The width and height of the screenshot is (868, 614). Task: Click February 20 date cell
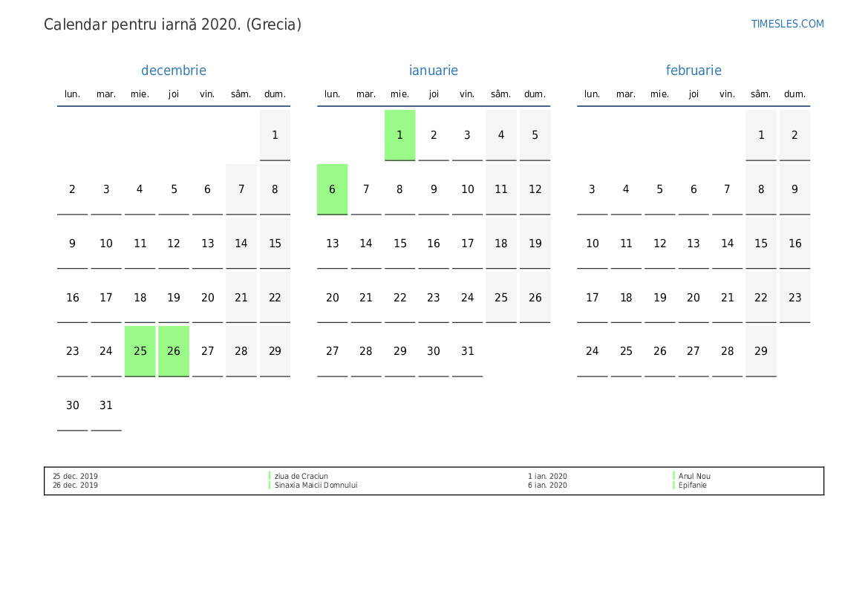[694, 297]
